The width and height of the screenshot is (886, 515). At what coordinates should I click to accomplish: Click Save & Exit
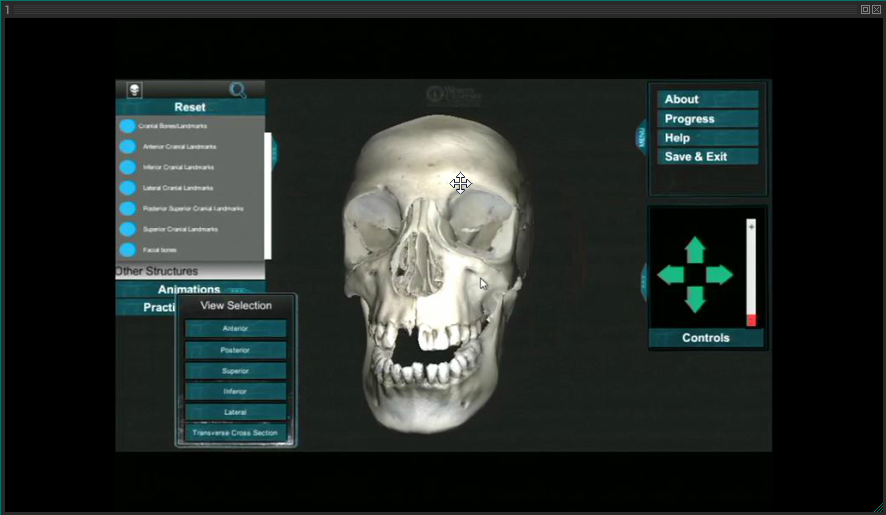coord(707,157)
